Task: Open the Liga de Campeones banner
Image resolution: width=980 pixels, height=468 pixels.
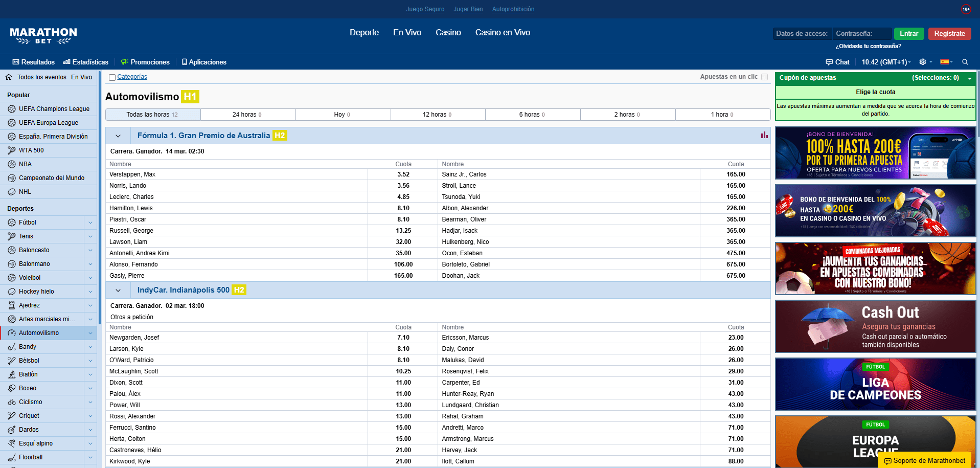Action: [875, 384]
